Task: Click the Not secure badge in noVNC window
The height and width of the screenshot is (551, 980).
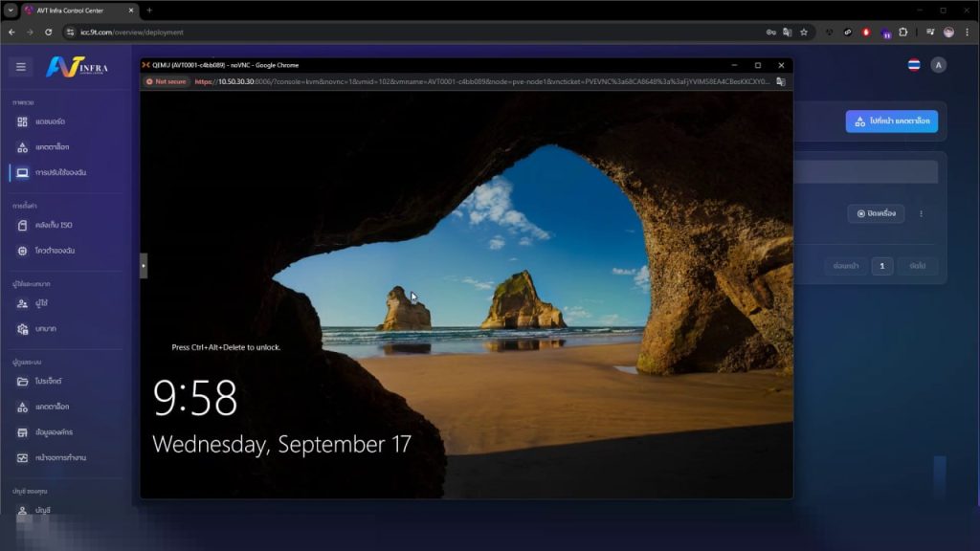Action: (x=167, y=81)
